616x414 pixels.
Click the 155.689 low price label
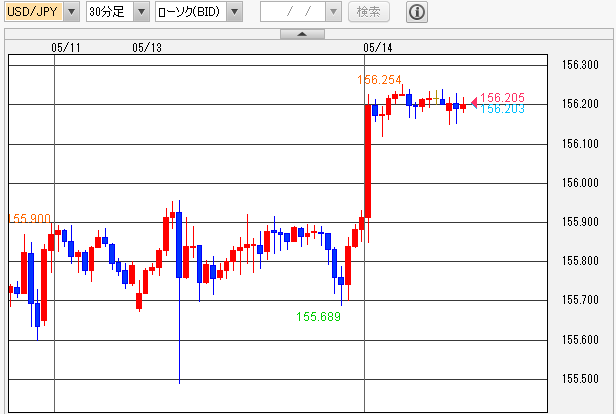click(x=318, y=317)
